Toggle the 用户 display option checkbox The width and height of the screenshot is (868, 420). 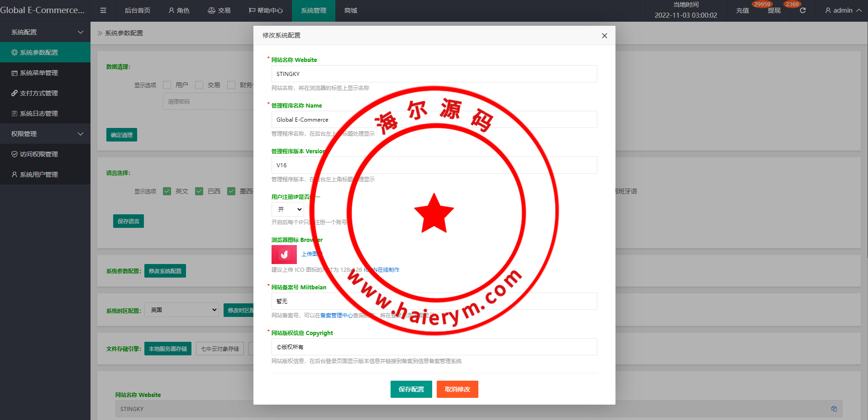167,85
